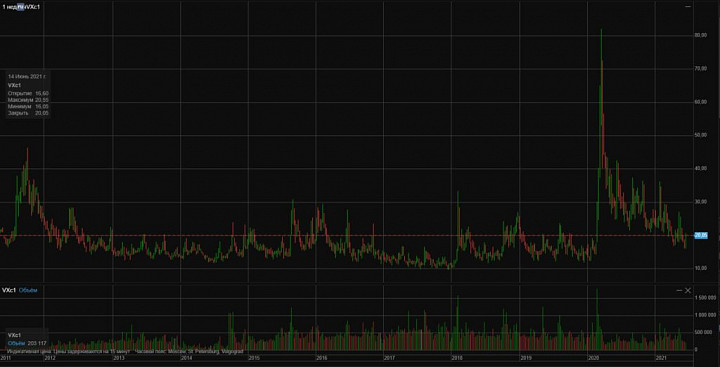Minimize the VXc1 volume pane
The height and width of the screenshot is (367, 720).
tap(679, 291)
